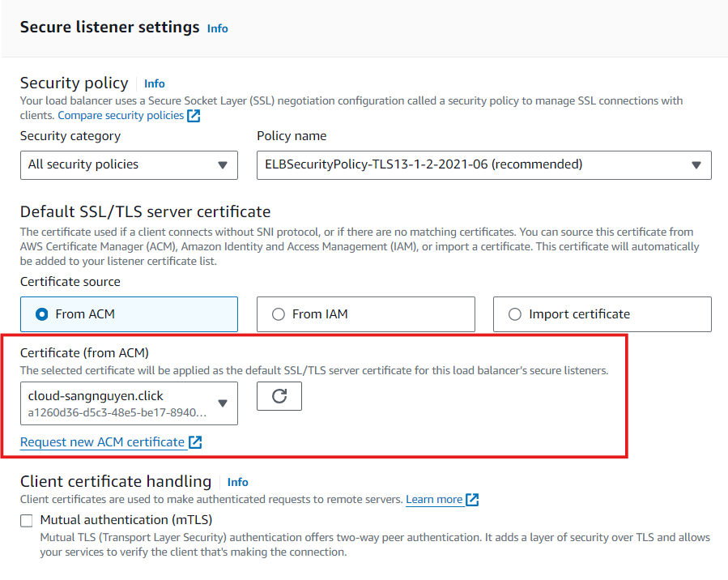Open the ACM certificate dropdown
Screen dimensions: 728x580
[223, 403]
